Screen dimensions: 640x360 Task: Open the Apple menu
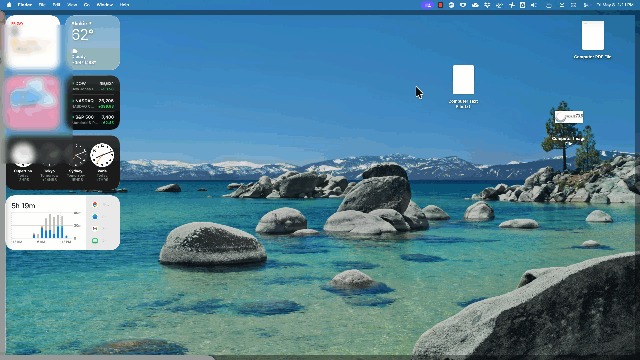tap(9, 5)
